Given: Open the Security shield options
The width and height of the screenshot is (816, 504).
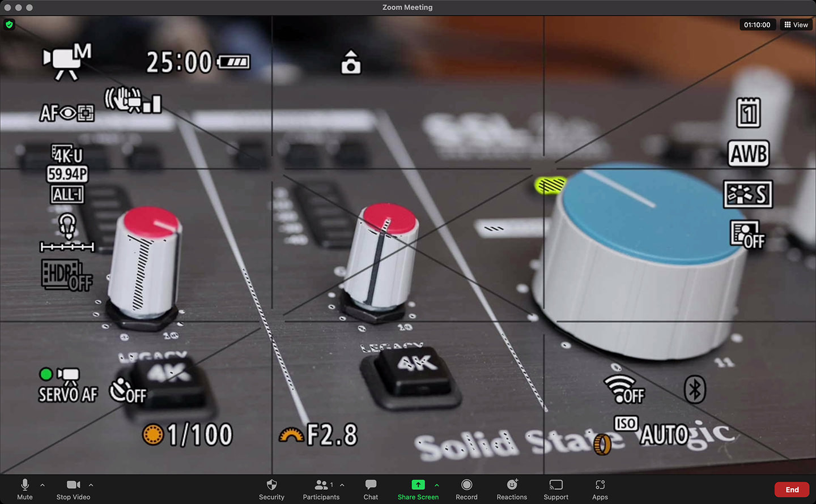Looking at the screenshot, I should tap(271, 489).
